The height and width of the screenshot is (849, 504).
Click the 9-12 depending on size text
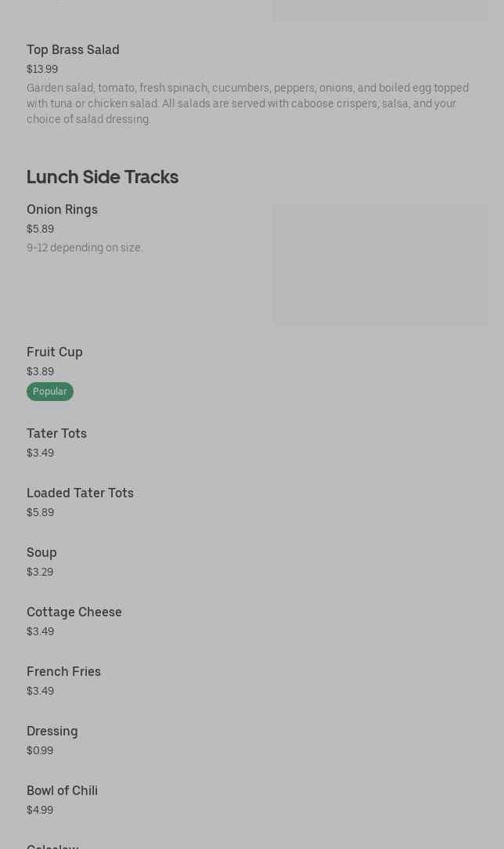[x=85, y=248]
